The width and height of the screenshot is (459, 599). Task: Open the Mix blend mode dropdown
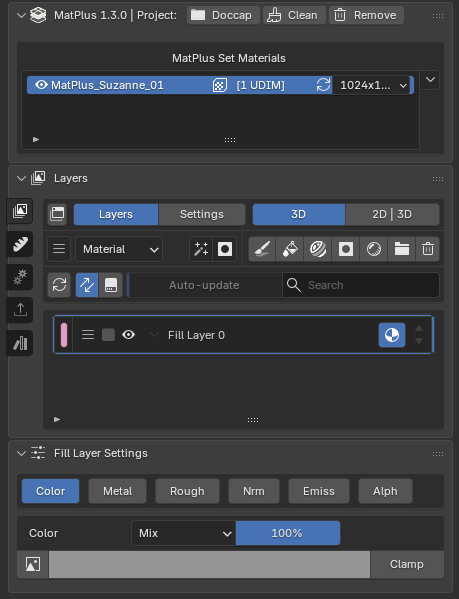pos(184,533)
